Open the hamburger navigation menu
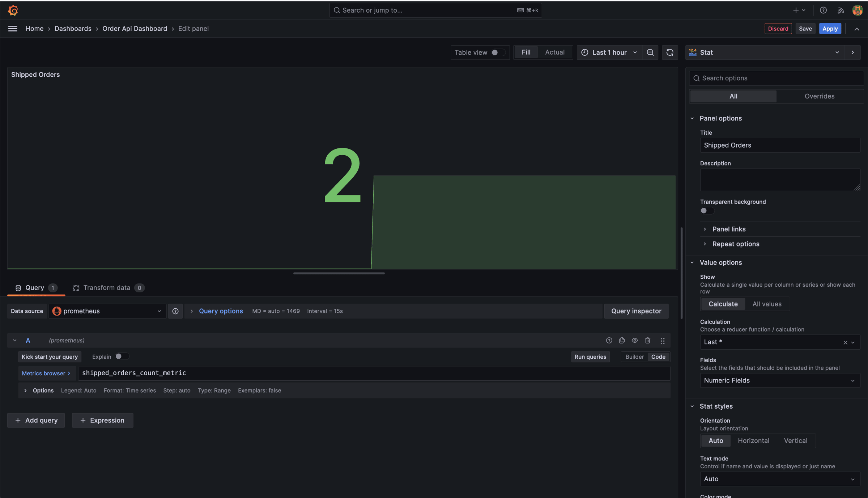The image size is (868, 498). point(13,29)
